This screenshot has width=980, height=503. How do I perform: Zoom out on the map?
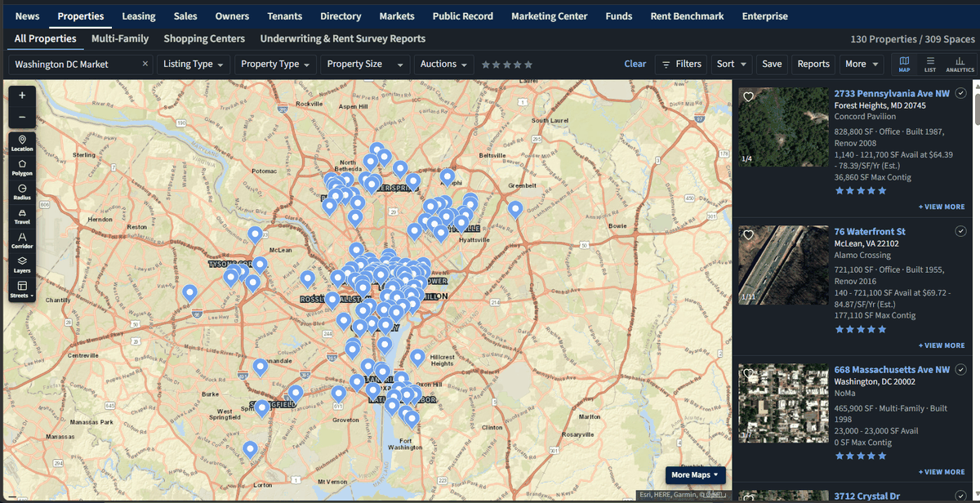tap(22, 117)
